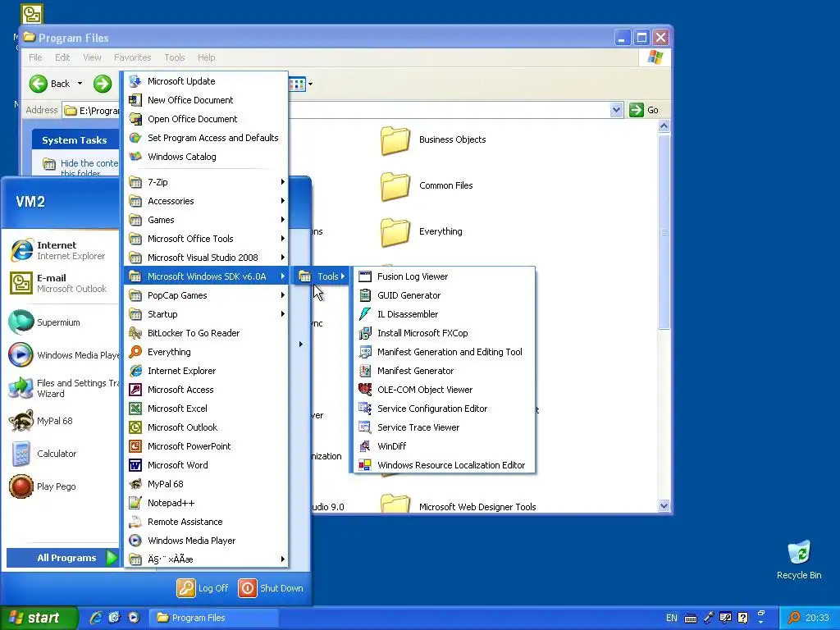
Task: Launch Microsoft Word icon
Action: click(x=135, y=465)
